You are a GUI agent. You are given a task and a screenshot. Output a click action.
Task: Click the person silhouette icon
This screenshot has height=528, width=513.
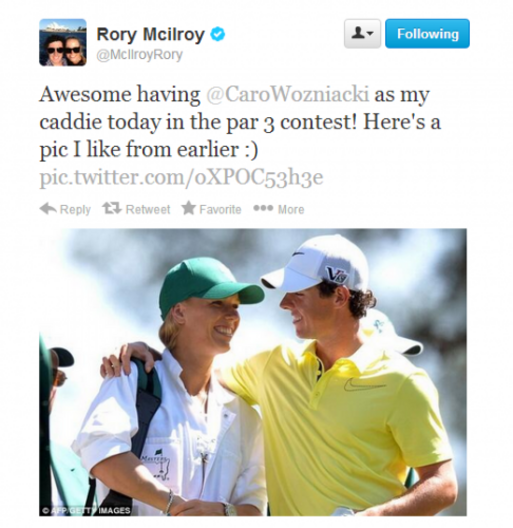click(x=357, y=33)
